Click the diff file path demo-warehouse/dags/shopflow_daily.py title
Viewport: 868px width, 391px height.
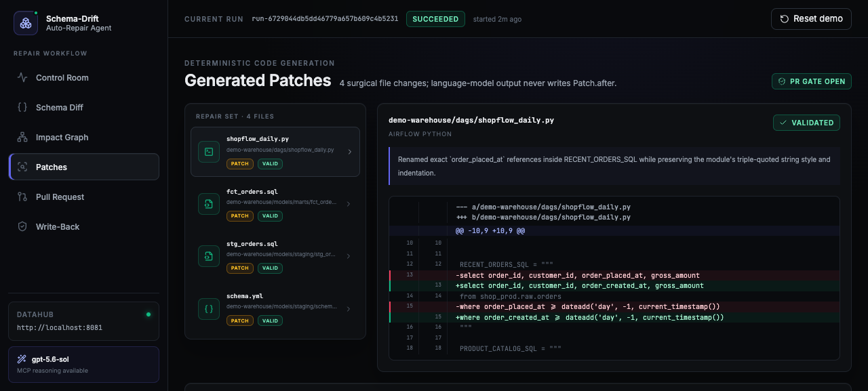[471, 120]
